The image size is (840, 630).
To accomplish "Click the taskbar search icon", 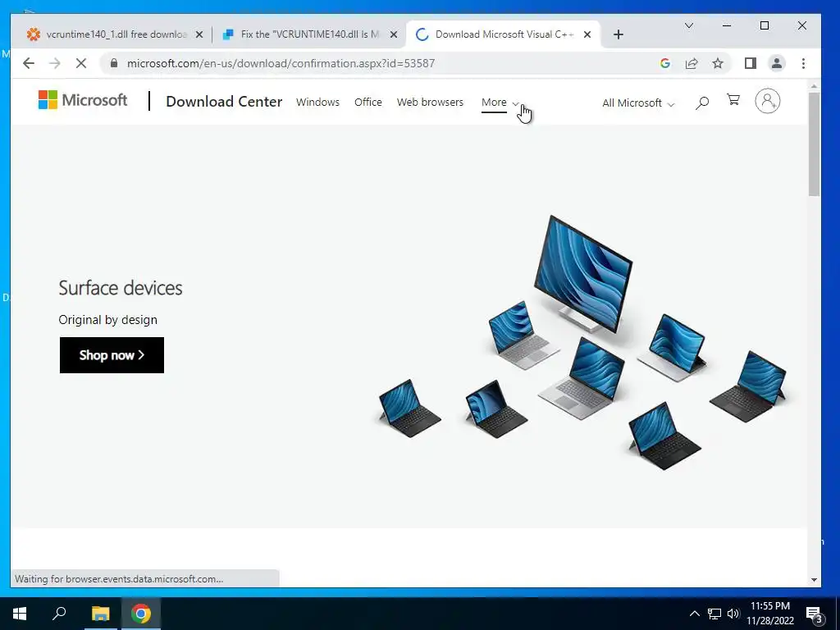I will (x=59, y=614).
